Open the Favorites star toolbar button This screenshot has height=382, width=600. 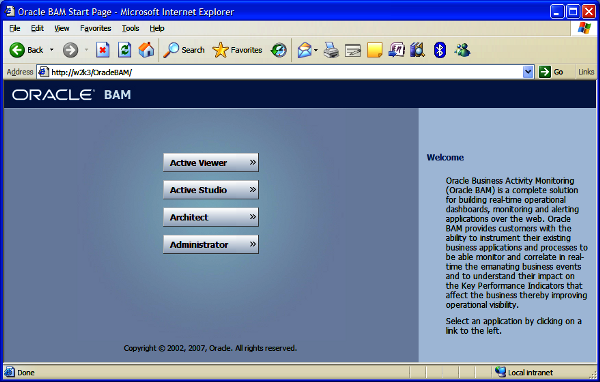click(237, 50)
